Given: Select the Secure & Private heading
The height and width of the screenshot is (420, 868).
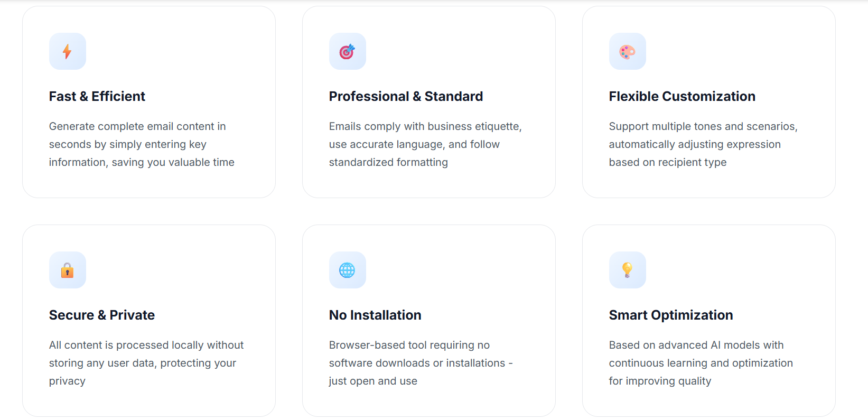Looking at the screenshot, I should 101,315.
